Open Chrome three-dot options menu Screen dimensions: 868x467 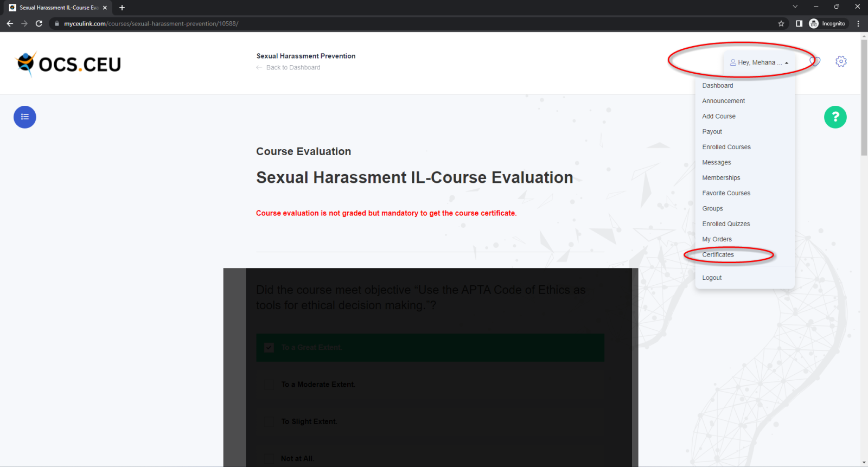tap(858, 23)
